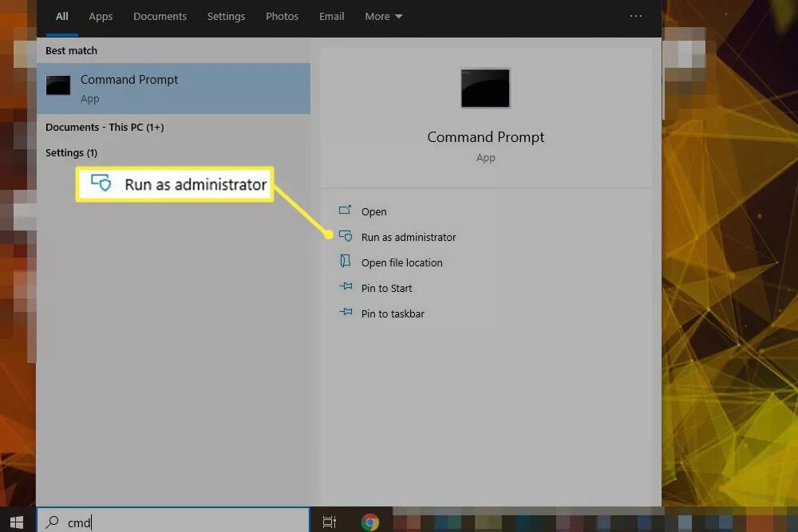Choose Pin to Start

(386, 288)
